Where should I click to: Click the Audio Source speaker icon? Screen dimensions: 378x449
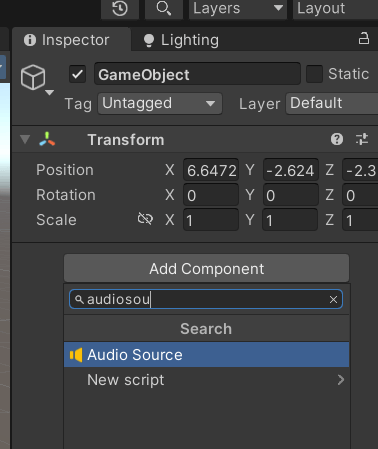(x=76, y=355)
